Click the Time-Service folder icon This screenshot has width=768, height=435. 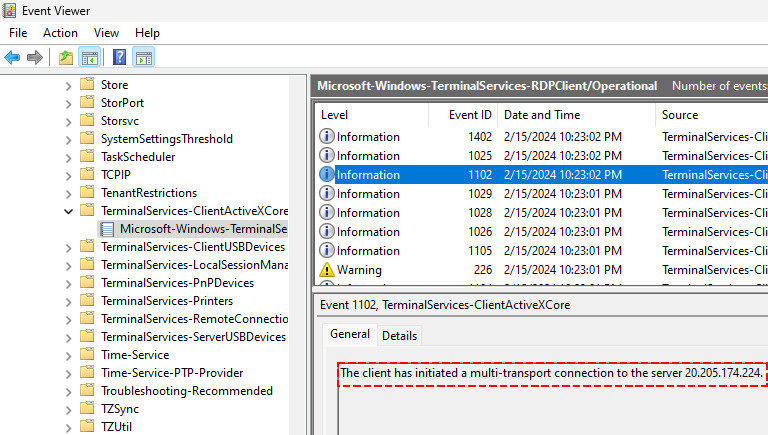click(87, 355)
